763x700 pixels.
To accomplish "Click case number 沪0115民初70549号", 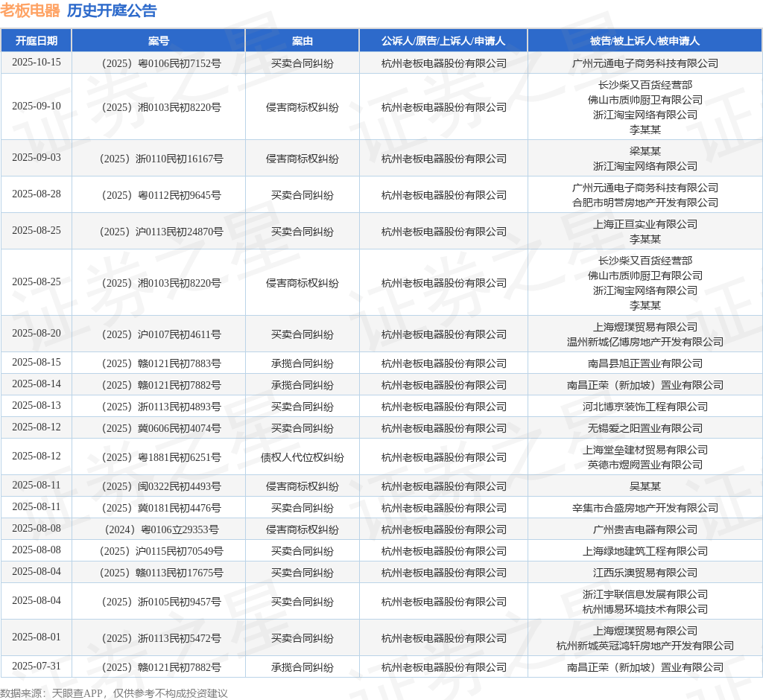I will pos(162,551).
